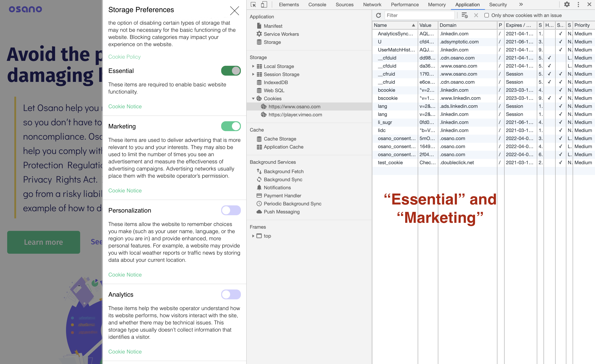Click the inspect element picker icon
Image resolution: width=595 pixels, height=364 pixels.
click(x=253, y=4)
